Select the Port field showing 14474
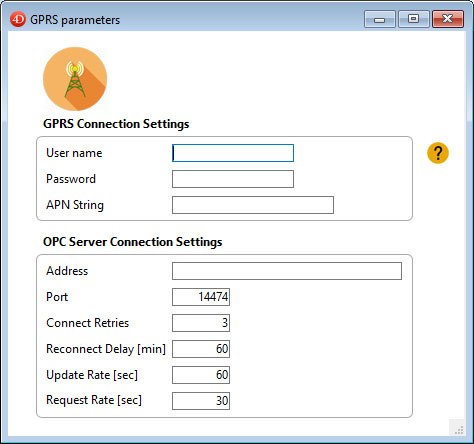 [x=201, y=297]
